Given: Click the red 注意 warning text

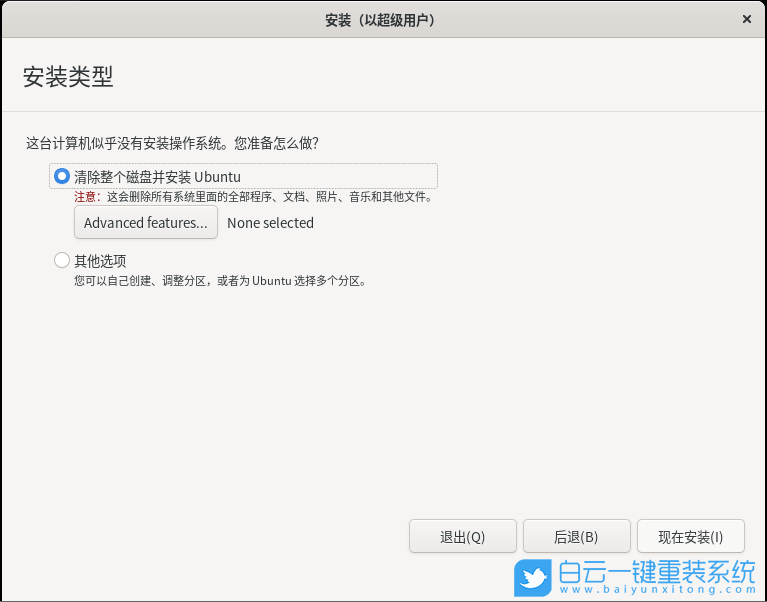Looking at the screenshot, I should 87,197.
